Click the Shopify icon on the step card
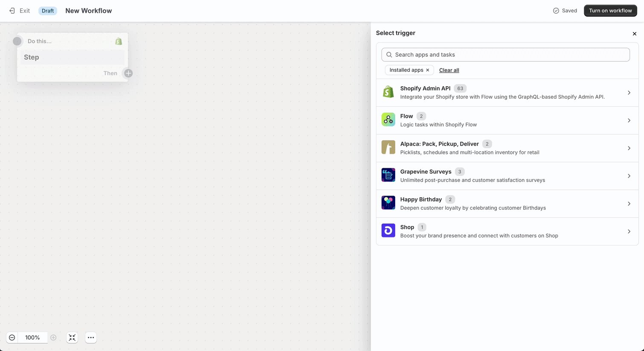Screen dimensions: 644x351 point(119,41)
